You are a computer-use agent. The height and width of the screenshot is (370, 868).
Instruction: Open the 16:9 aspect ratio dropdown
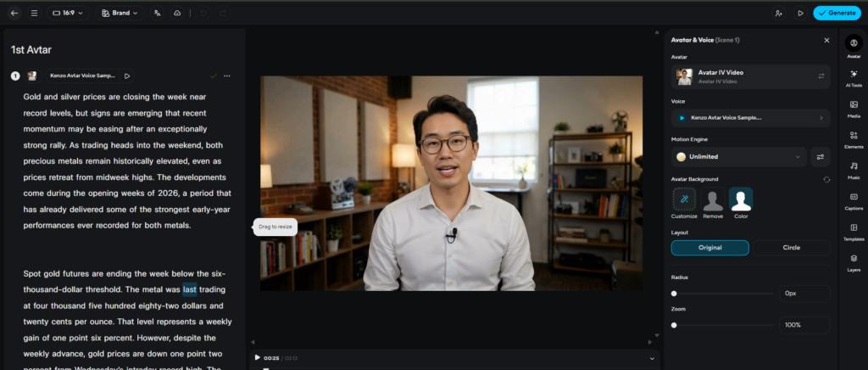pyautogui.click(x=69, y=14)
